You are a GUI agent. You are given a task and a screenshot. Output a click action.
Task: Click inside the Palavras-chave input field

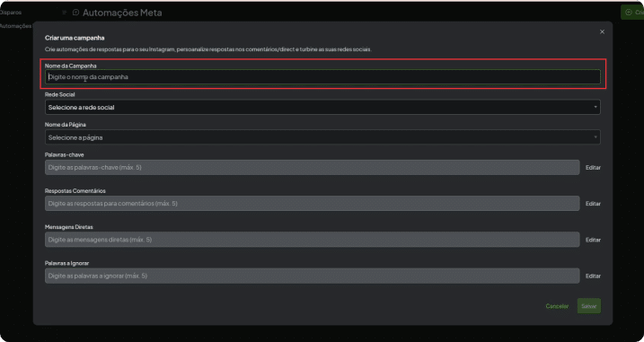(x=313, y=168)
